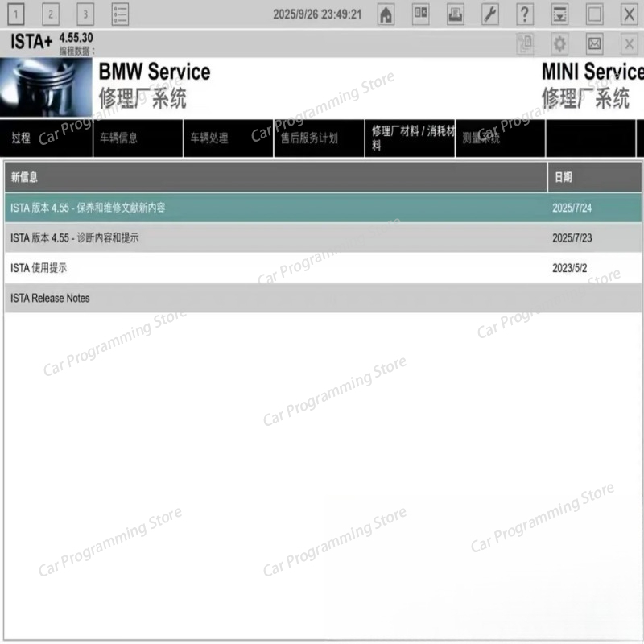Open the 修理厂材料 / 消耗材料 tab
Screen dimensions: 644x644
click(410, 138)
